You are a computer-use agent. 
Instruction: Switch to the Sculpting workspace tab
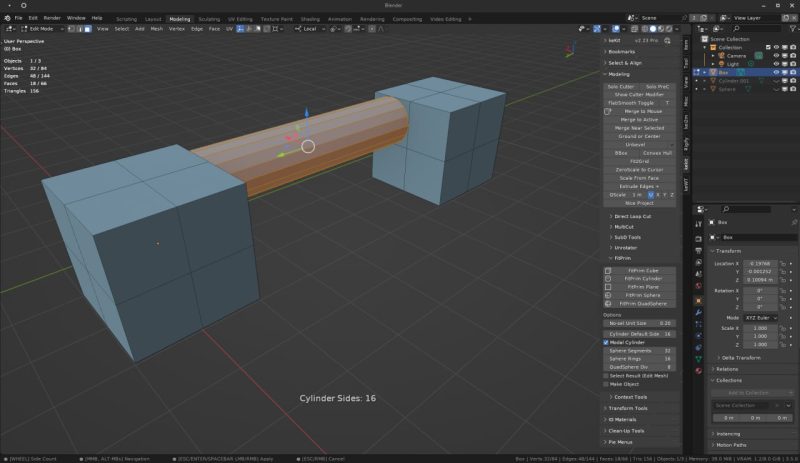[x=209, y=18]
